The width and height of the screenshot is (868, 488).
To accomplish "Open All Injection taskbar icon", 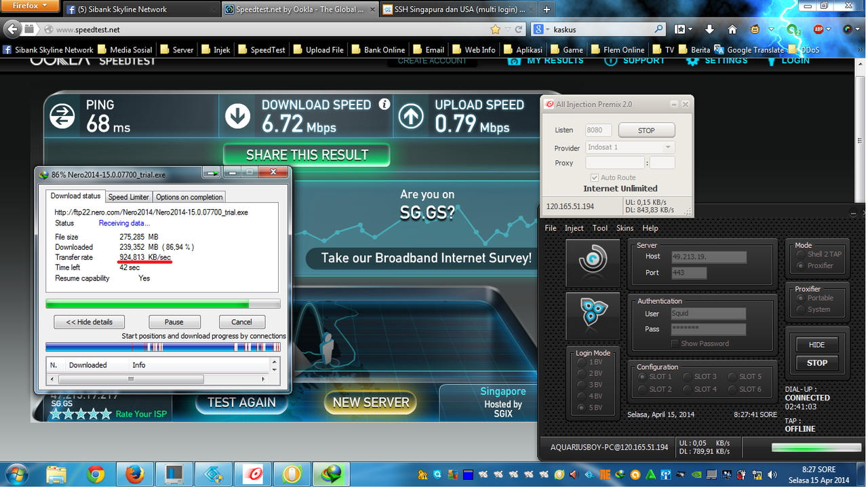I will pyautogui.click(x=253, y=474).
